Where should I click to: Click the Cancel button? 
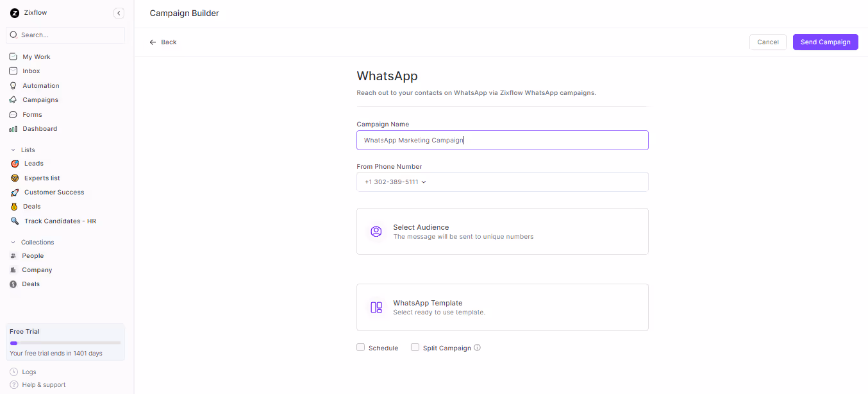coord(768,42)
